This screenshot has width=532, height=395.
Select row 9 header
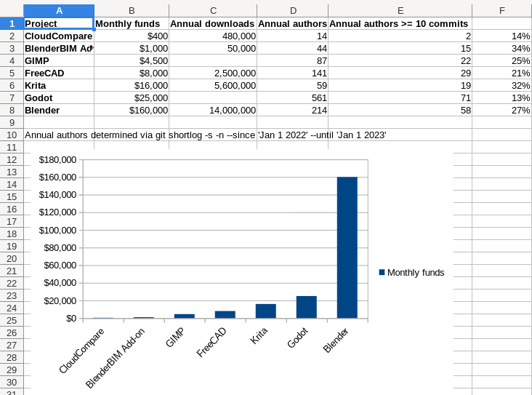point(12,123)
